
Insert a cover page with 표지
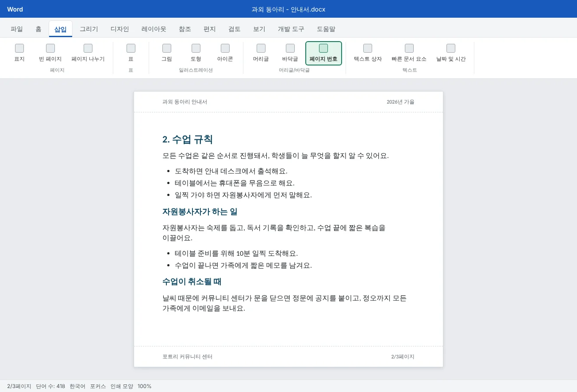(x=19, y=53)
